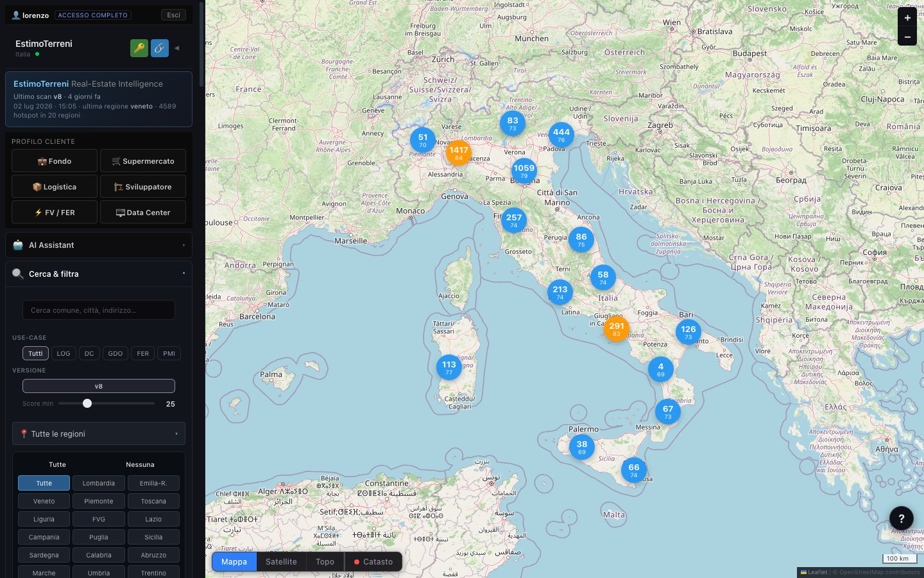The image size is (924, 578).
Task: Open the v8 version selector
Action: (x=99, y=386)
